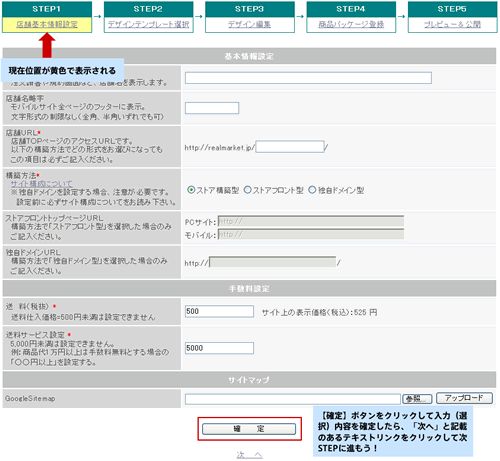Select ストア構築型 radio button
Screen dimensions: 500x461
tap(191, 190)
